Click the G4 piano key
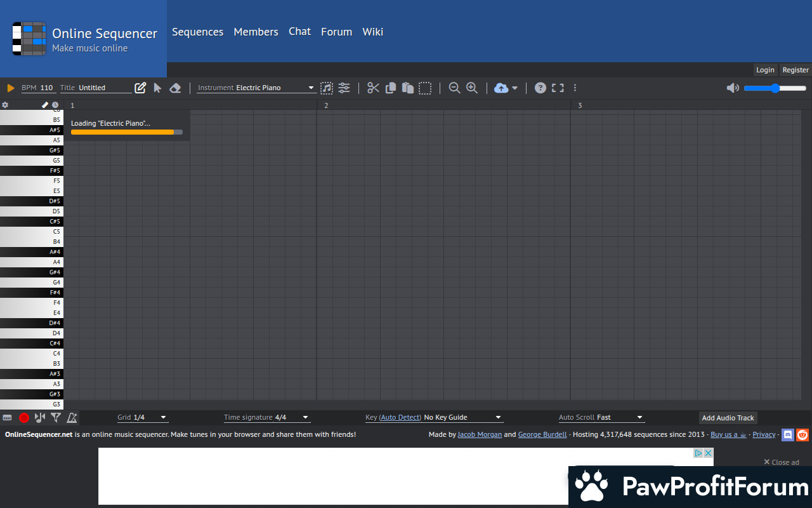Image resolution: width=812 pixels, height=508 pixels. click(32, 283)
